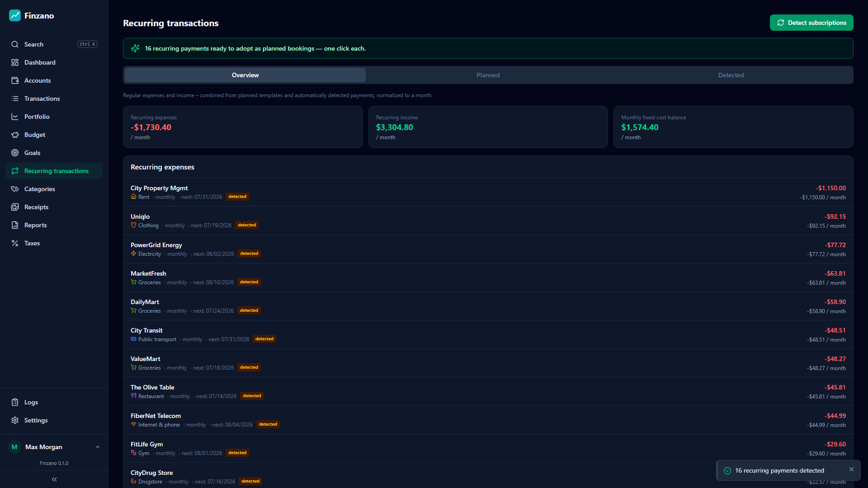The width and height of the screenshot is (868, 488).
Task: Click the Max Morgan avatar
Action: [14, 447]
